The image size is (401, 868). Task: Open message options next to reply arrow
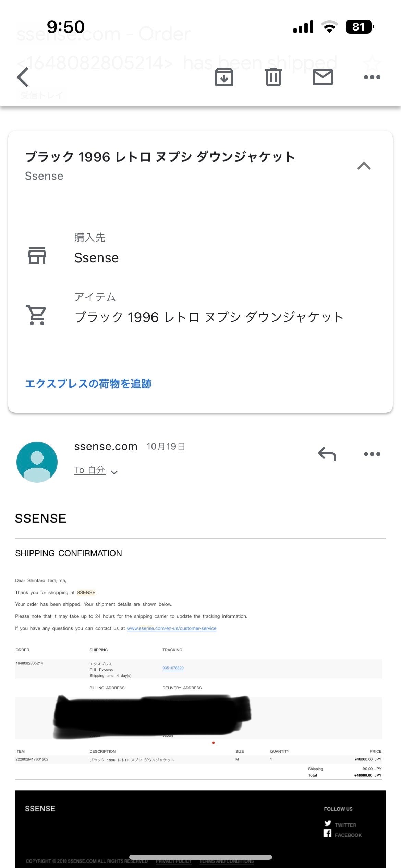(x=372, y=454)
